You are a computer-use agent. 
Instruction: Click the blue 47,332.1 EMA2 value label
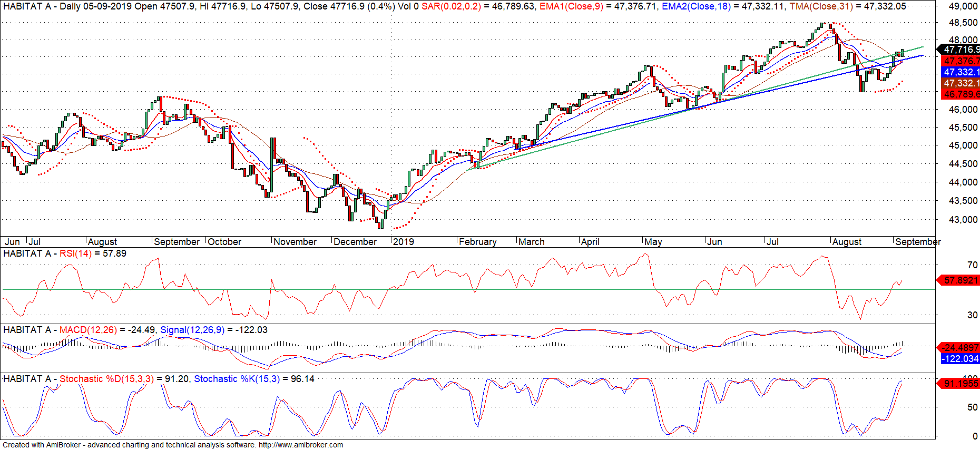(960, 72)
